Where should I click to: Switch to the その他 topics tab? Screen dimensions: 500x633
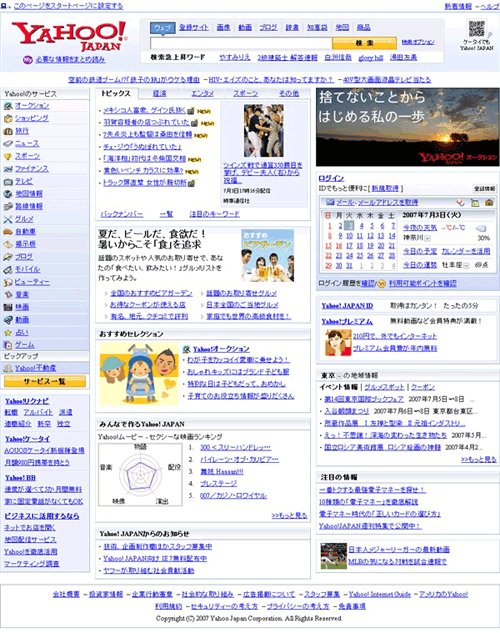pyautogui.click(x=289, y=94)
